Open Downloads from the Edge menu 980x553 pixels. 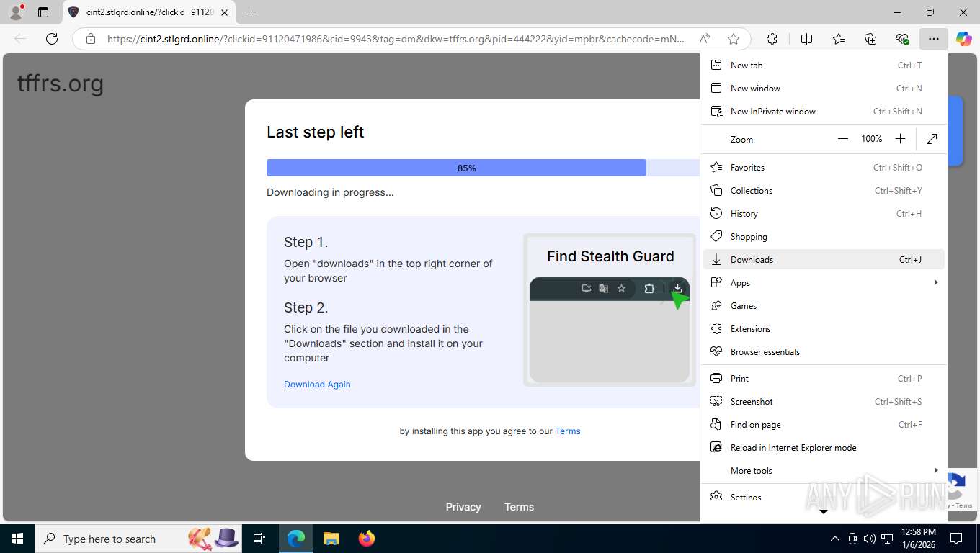click(824, 260)
